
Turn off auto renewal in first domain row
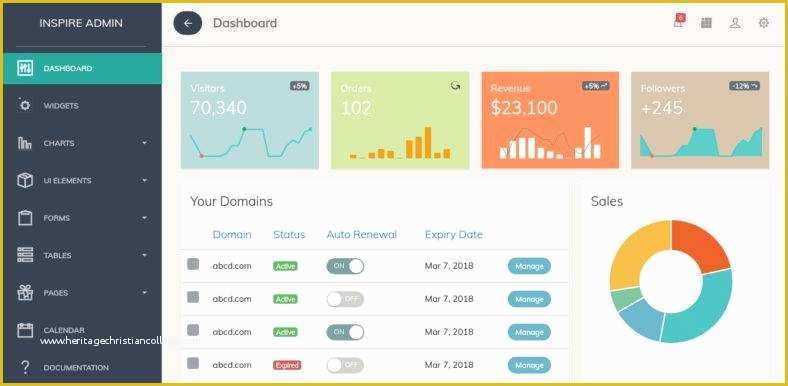[x=345, y=266]
